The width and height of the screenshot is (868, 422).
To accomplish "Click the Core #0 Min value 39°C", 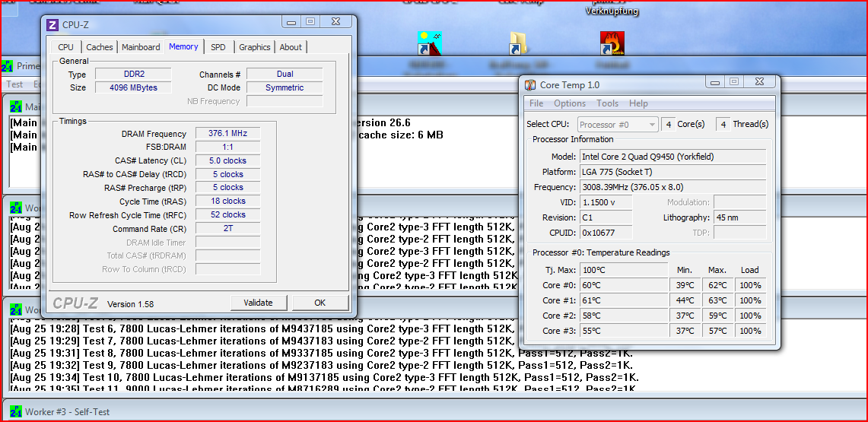I will point(685,285).
